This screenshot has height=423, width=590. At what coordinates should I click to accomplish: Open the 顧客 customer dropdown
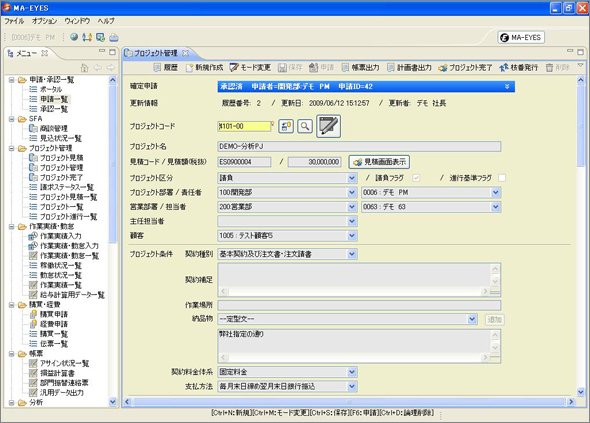351,236
